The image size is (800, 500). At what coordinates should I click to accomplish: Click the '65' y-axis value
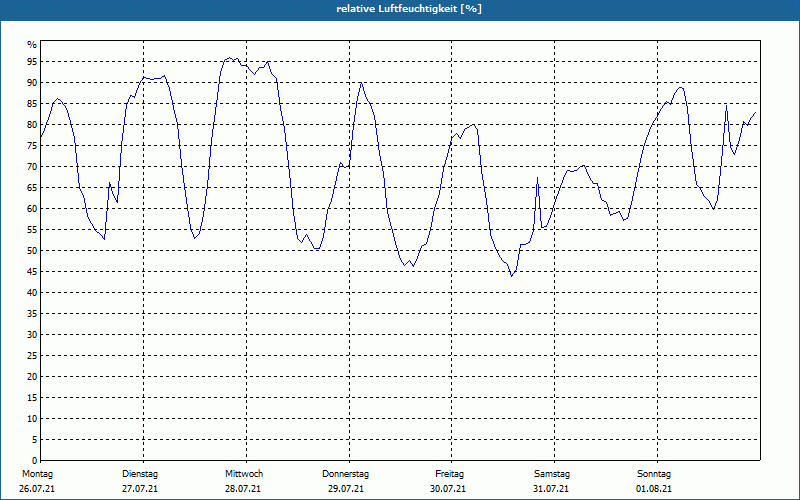click(32, 188)
